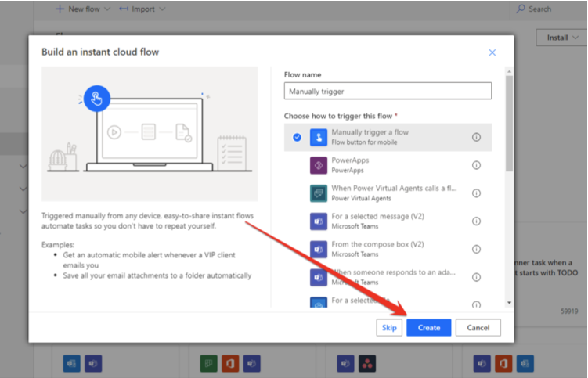Click the trigger list scrollbar thumb

click(x=509, y=124)
